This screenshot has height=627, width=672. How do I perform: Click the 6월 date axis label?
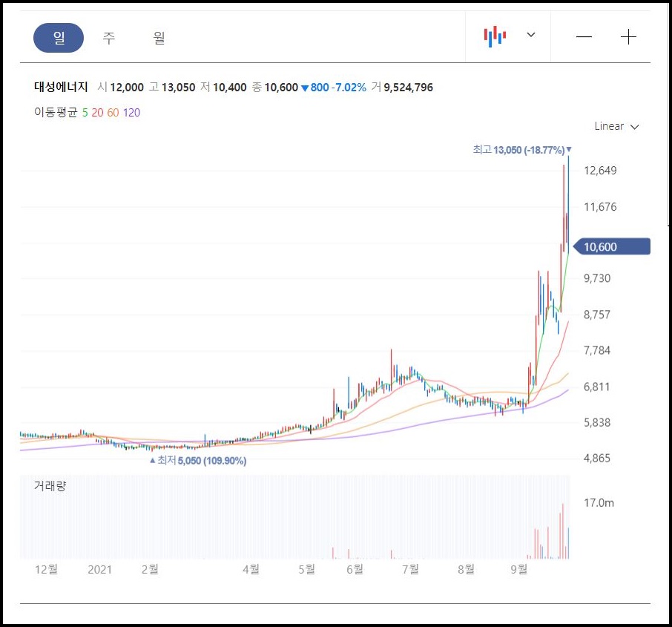coord(355,569)
